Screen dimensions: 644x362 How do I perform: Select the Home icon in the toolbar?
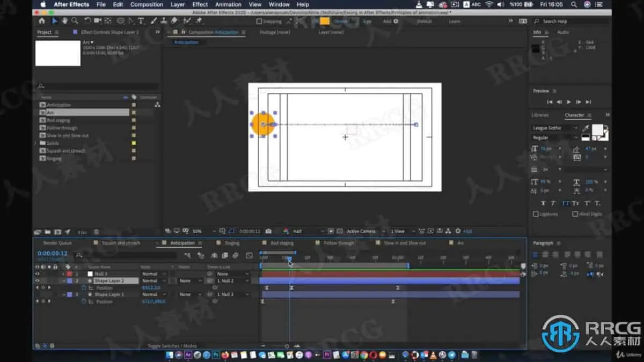(x=42, y=21)
